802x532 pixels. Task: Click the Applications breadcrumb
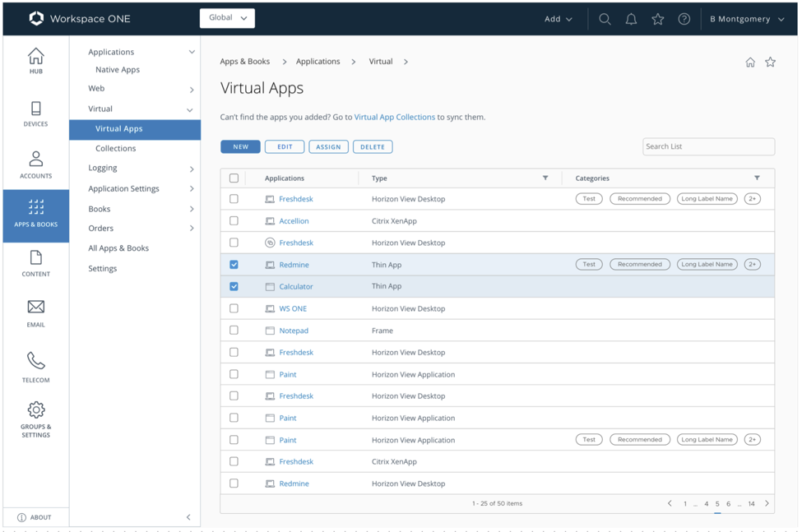point(318,62)
